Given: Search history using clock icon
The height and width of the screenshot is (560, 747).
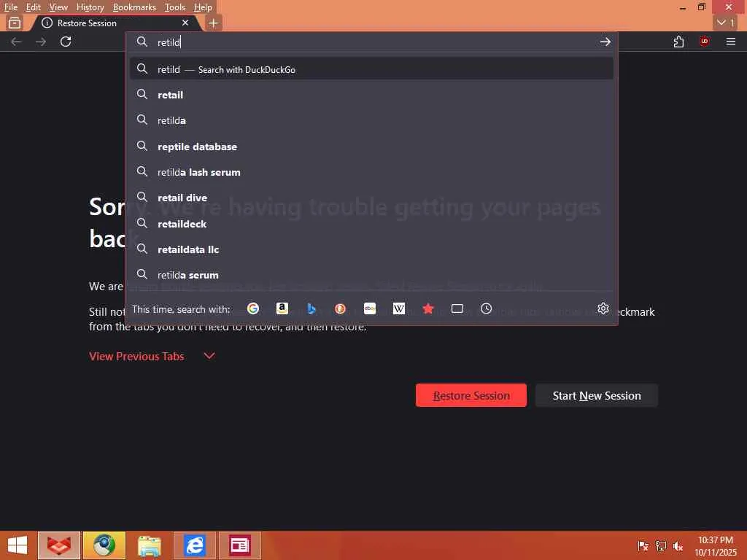Looking at the screenshot, I should (486, 308).
